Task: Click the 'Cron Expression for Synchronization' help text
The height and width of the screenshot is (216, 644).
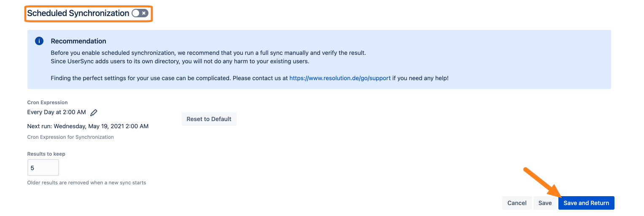Action: click(x=70, y=137)
